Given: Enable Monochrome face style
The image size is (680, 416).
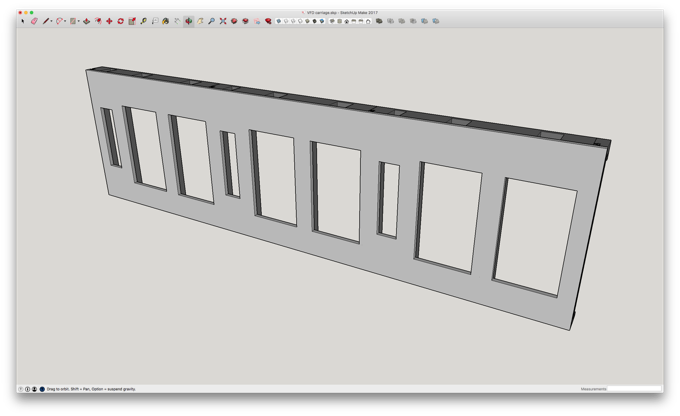Looking at the screenshot, I should (x=322, y=21).
